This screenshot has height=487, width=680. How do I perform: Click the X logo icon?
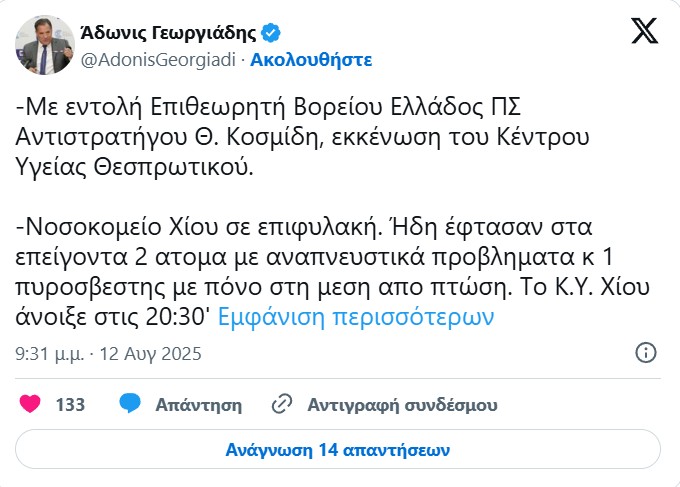645,31
